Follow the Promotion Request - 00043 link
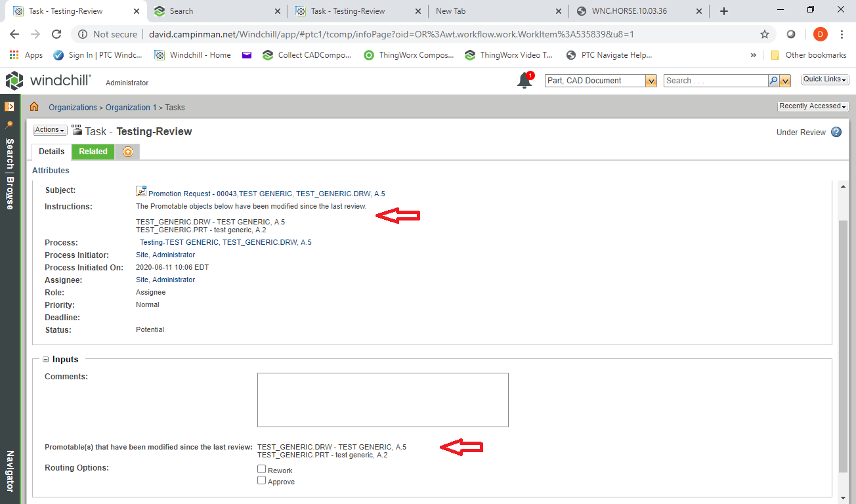 (x=185, y=193)
